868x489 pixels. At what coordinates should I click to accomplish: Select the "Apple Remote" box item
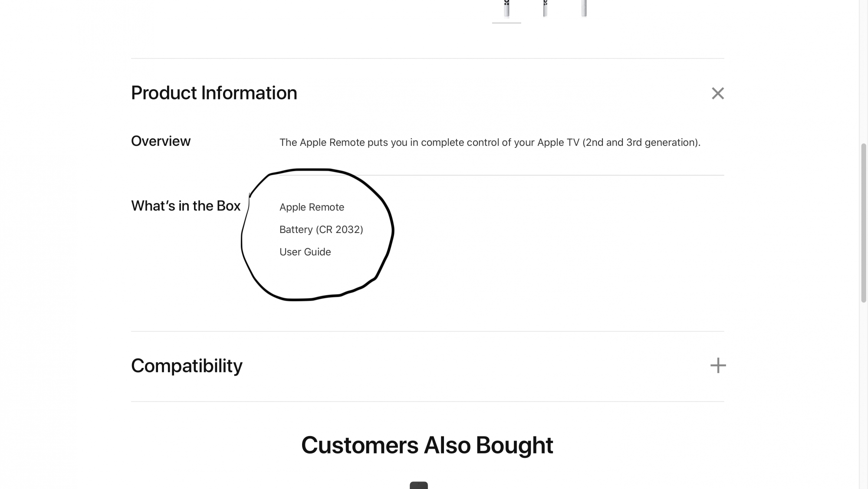pos(312,207)
